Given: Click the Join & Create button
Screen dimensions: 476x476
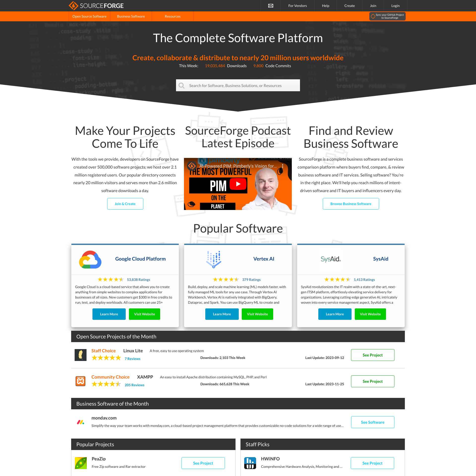Looking at the screenshot, I should point(125,204).
